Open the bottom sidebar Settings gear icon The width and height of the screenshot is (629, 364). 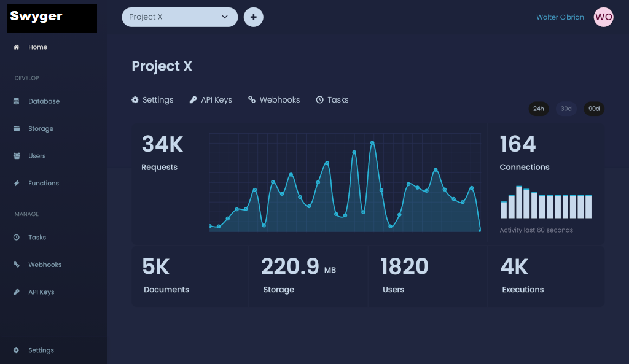point(17,350)
